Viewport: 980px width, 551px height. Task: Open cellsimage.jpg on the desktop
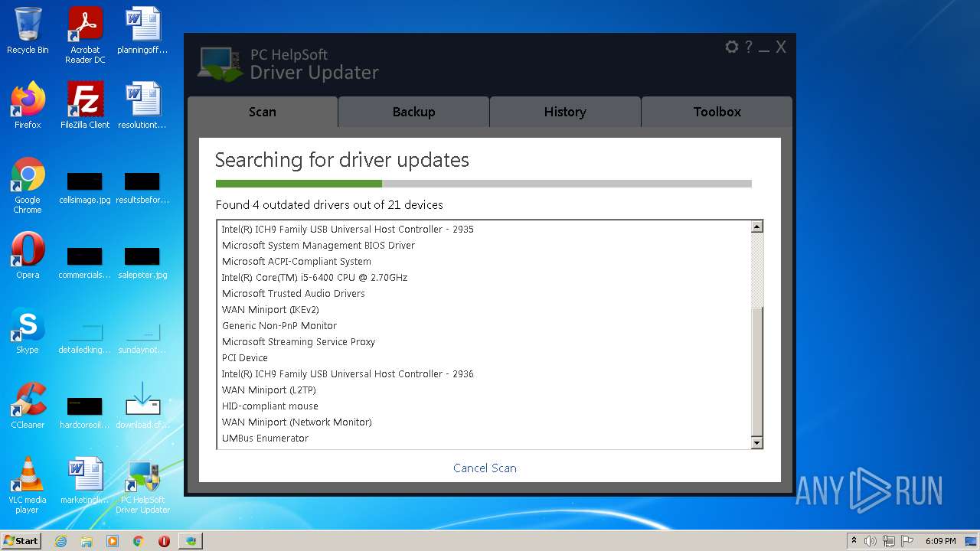(x=85, y=188)
